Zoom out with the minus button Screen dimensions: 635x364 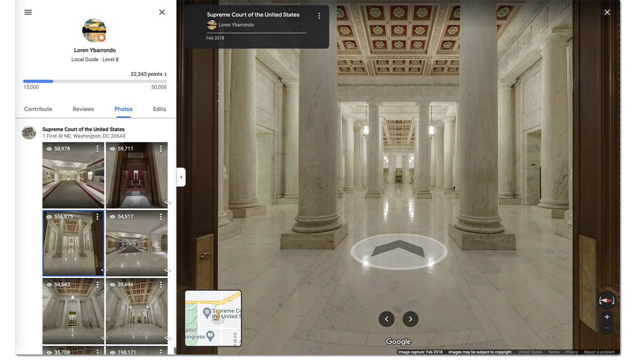(x=607, y=328)
